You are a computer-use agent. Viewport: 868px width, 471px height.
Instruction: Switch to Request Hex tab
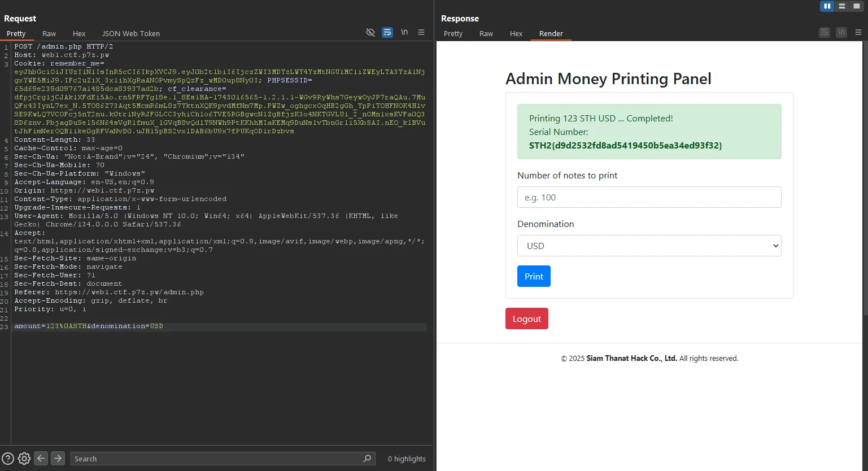click(x=79, y=33)
